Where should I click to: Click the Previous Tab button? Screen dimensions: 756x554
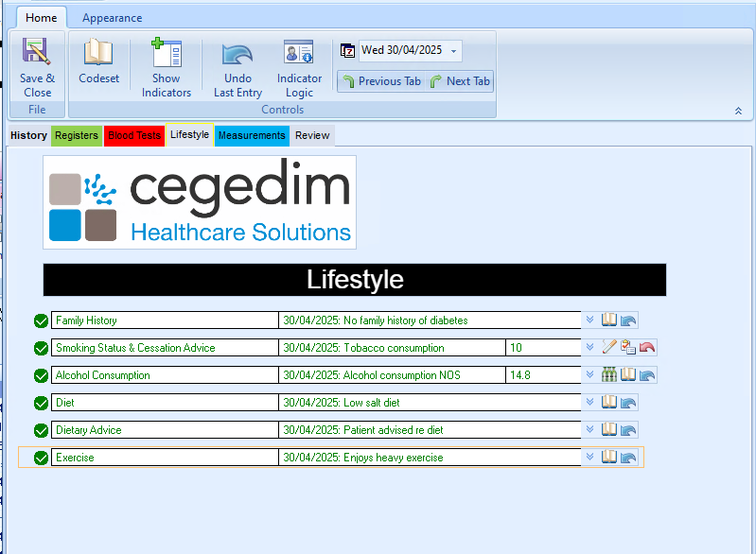pyautogui.click(x=382, y=81)
